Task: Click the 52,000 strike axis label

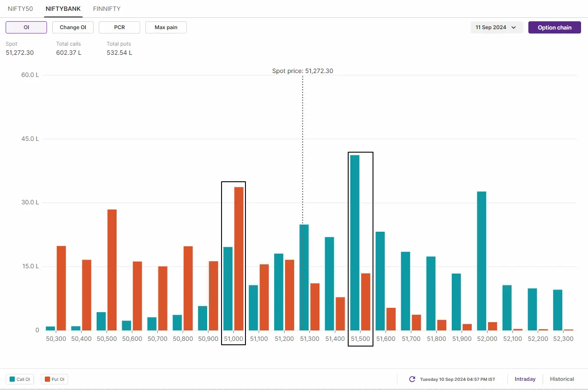Action: (x=487, y=339)
